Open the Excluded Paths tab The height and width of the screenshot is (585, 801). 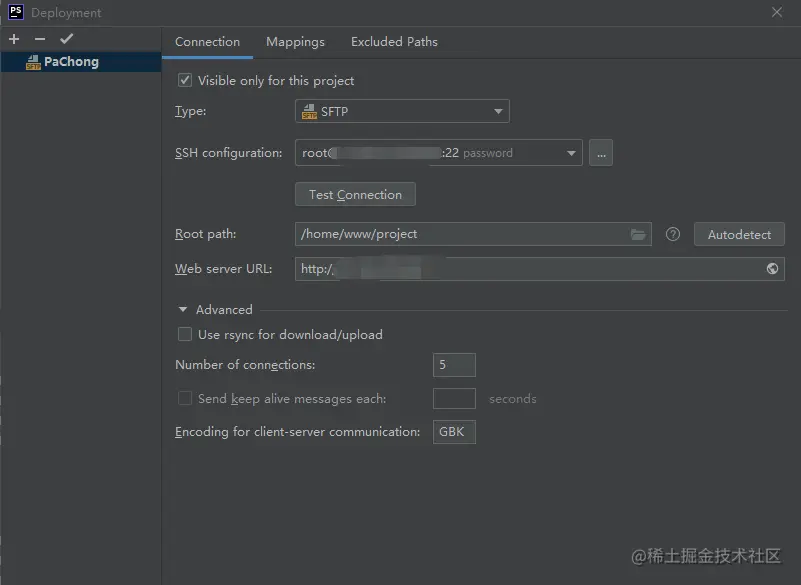394,42
